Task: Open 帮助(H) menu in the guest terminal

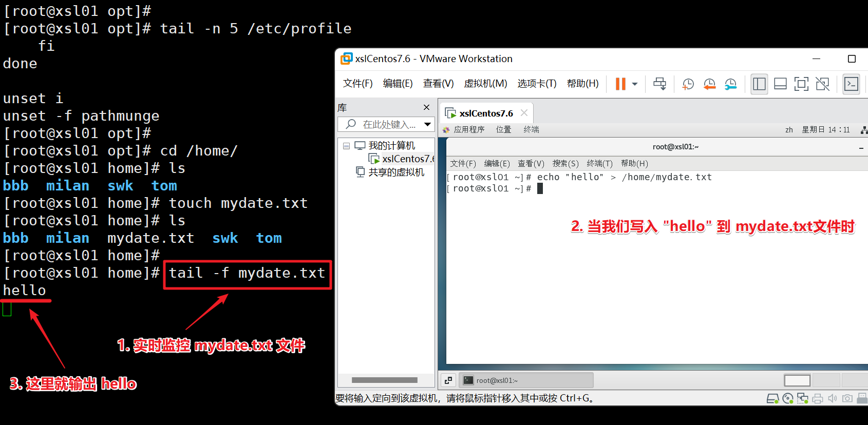Action: coord(635,164)
